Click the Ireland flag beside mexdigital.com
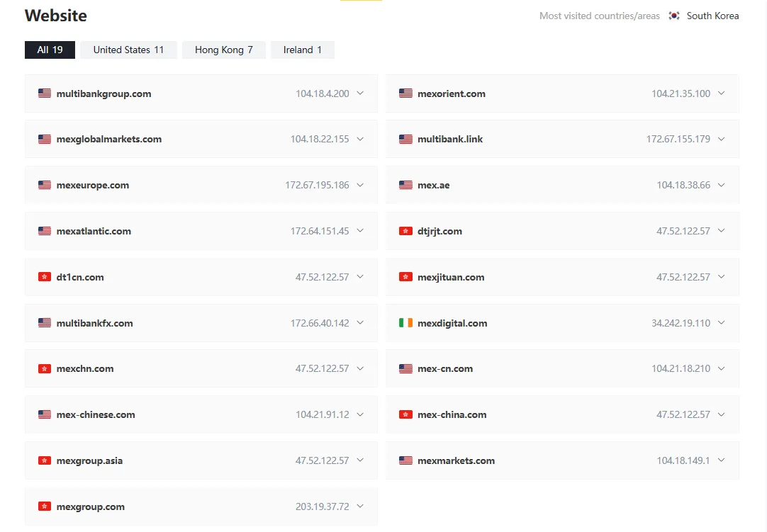 click(x=405, y=323)
